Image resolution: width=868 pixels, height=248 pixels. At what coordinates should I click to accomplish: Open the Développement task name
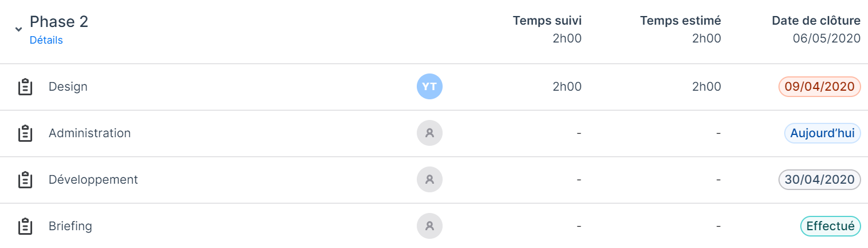(93, 180)
